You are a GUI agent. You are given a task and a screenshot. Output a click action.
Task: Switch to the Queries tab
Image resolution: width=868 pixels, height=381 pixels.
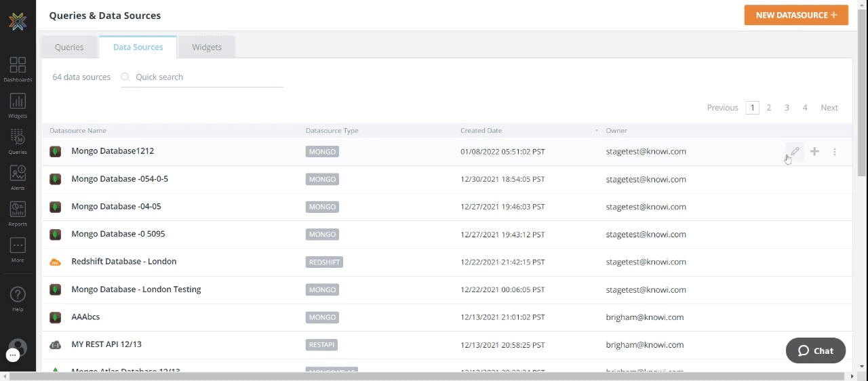coord(69,47)
